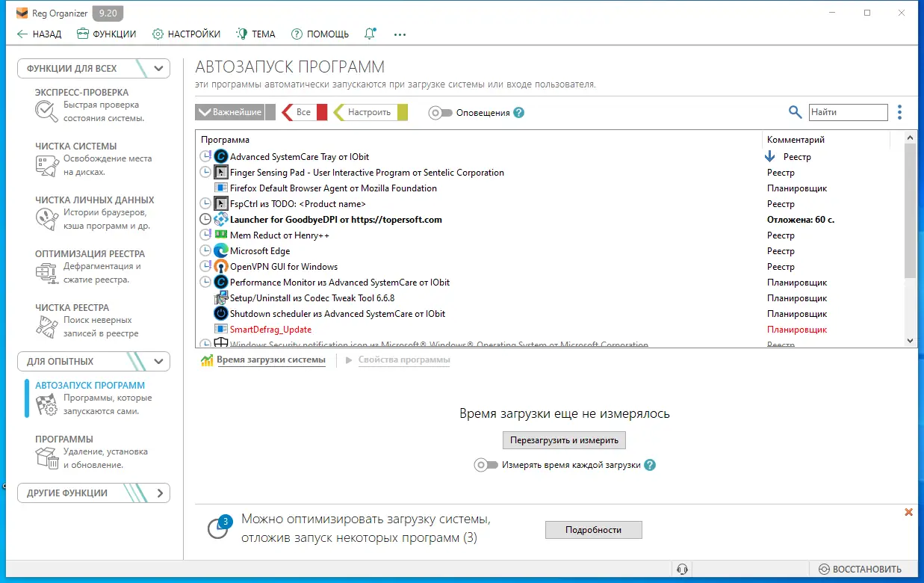
Task: Open the three-dot overflow menu in the top menu
Action: coord(400,34)
